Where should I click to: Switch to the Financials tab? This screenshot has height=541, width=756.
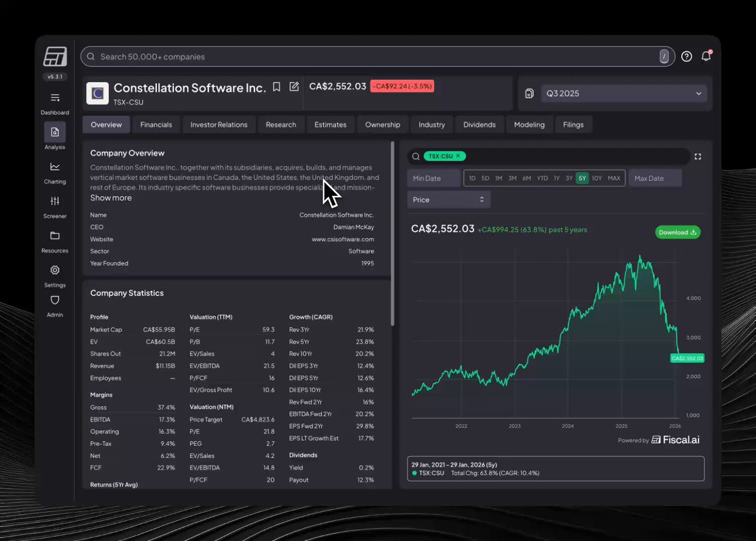coord(156,125)
